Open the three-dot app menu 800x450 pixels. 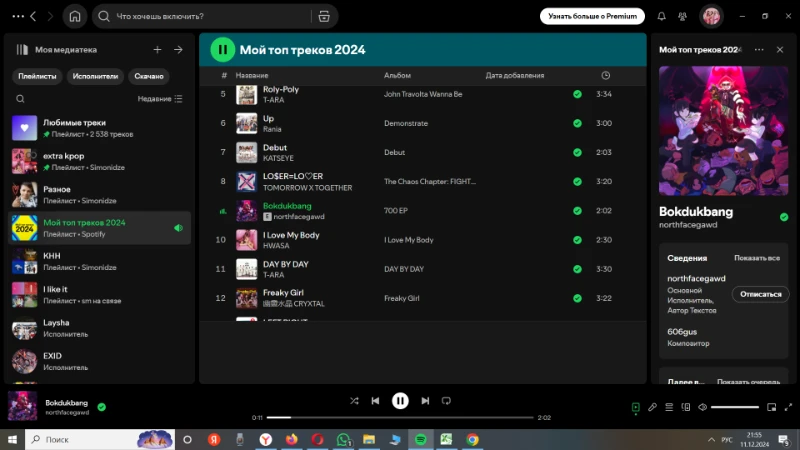click(x=18, y=16)
